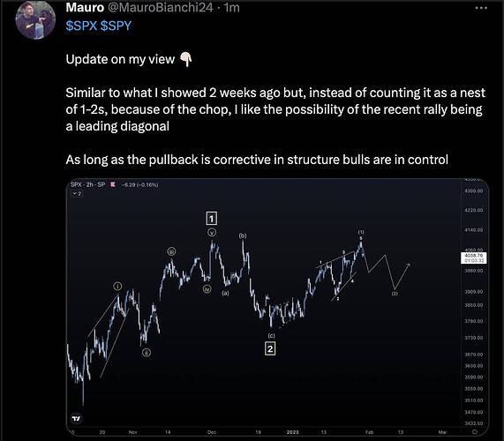This screenshot has width=504, height=441.
Task: Expand the collapsed indicators chevron
Action: [x=77, y=194]
